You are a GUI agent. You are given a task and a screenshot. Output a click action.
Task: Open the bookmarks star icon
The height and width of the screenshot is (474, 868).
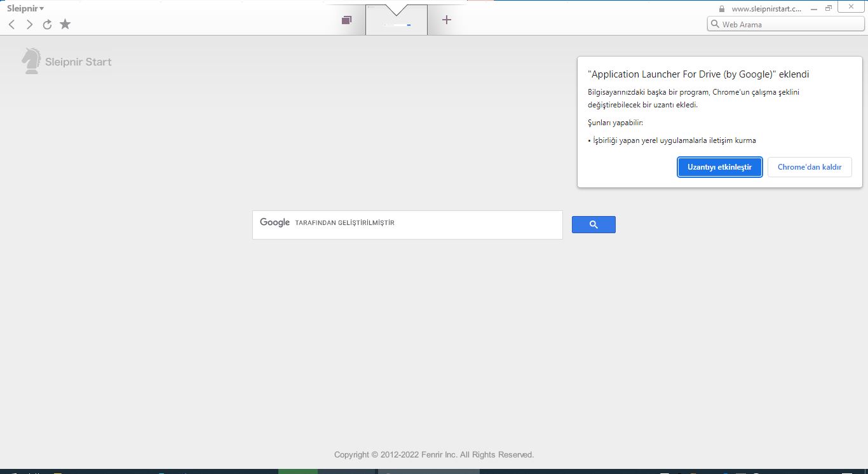point(65,24)
